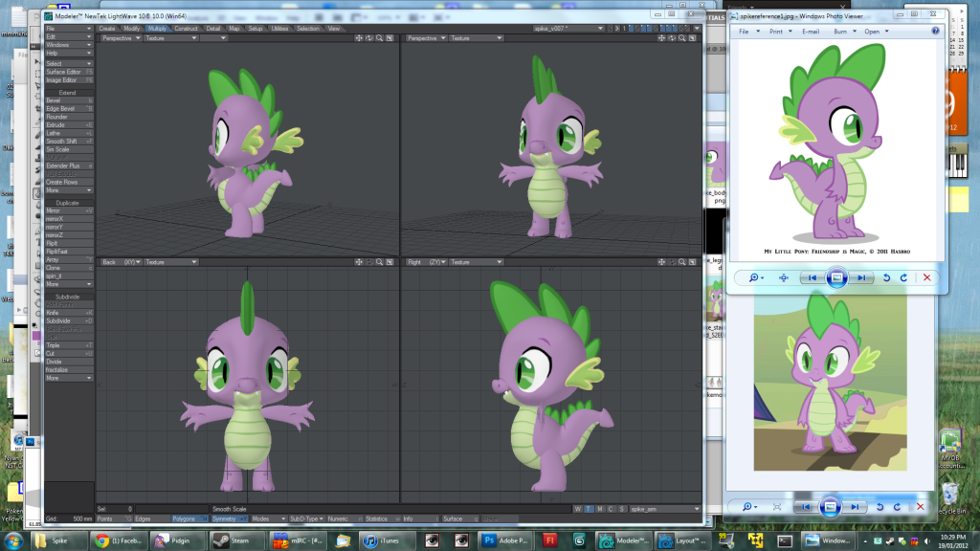980x551 pixels.
Task: Switch to the Selection tab
Action: (307, 29)
